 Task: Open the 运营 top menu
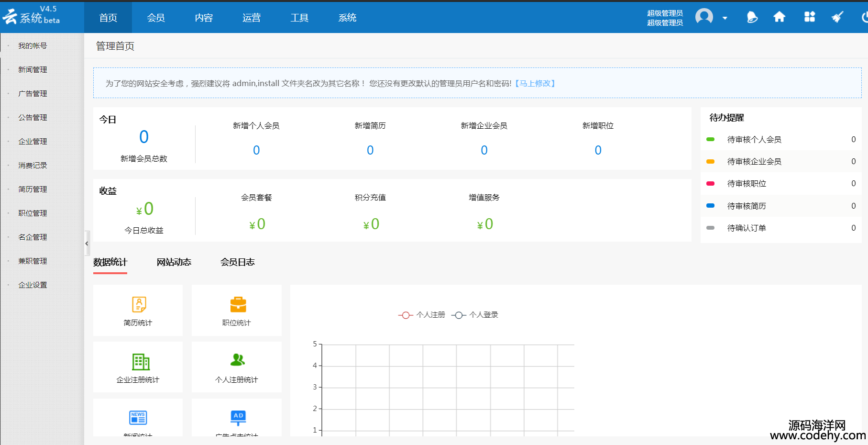tap(252, 18)
